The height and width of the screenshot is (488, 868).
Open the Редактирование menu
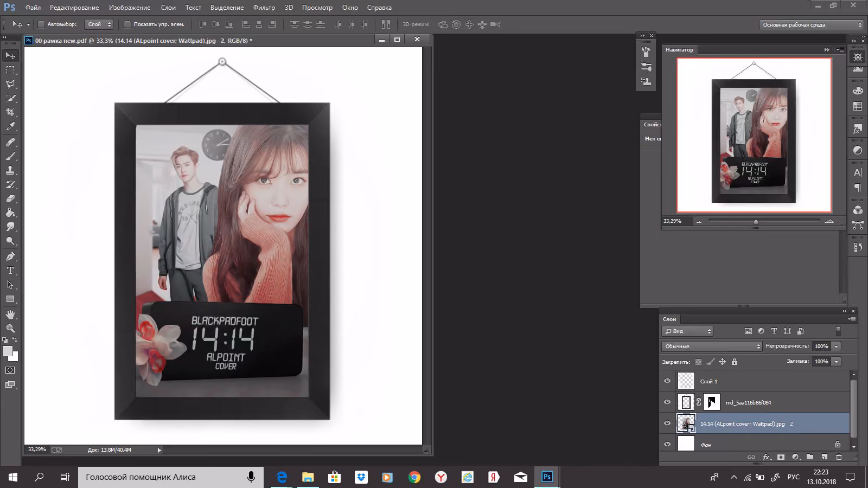pos(74,8)
